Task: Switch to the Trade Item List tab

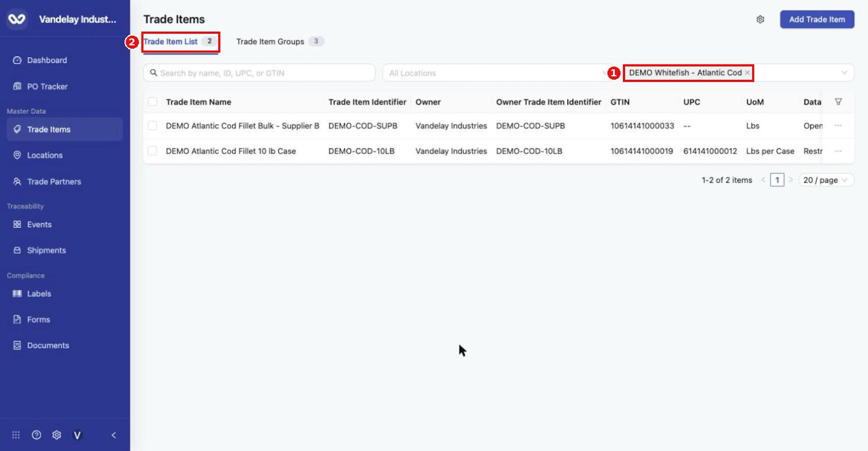Action: pyautogui.click(x=181, y=41)
